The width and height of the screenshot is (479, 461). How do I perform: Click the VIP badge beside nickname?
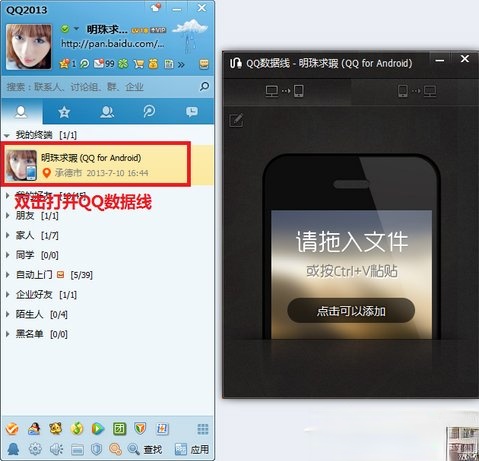tap(158, 30)
